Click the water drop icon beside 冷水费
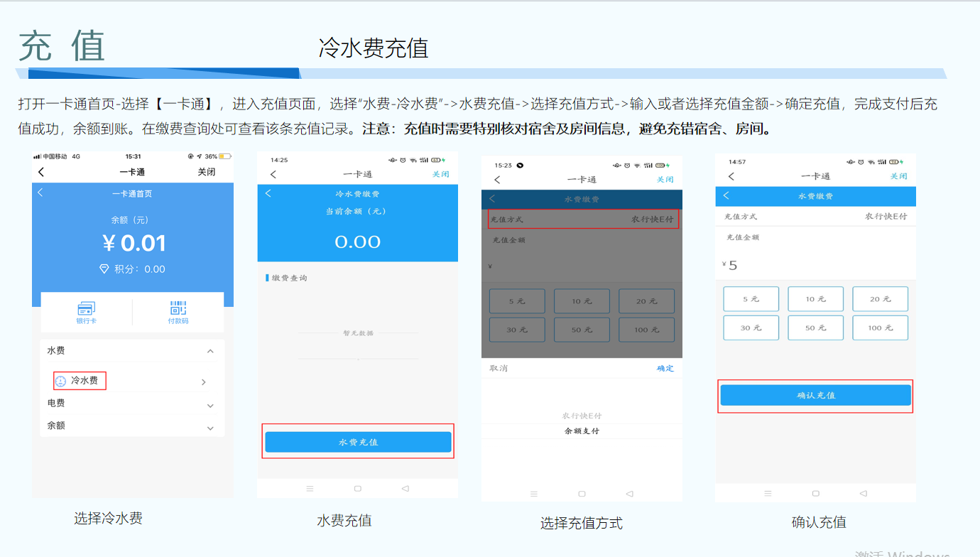The height and width of the screenshot is (557, 980). (x=61, y=381)
